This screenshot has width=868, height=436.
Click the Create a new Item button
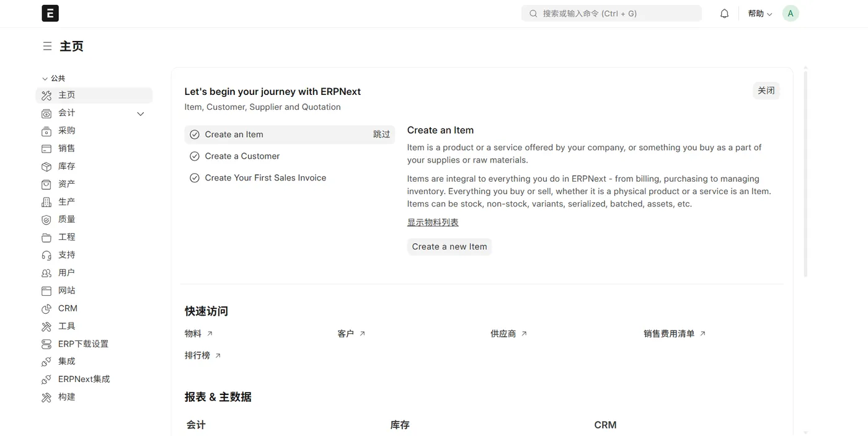(x=449, y=247)
